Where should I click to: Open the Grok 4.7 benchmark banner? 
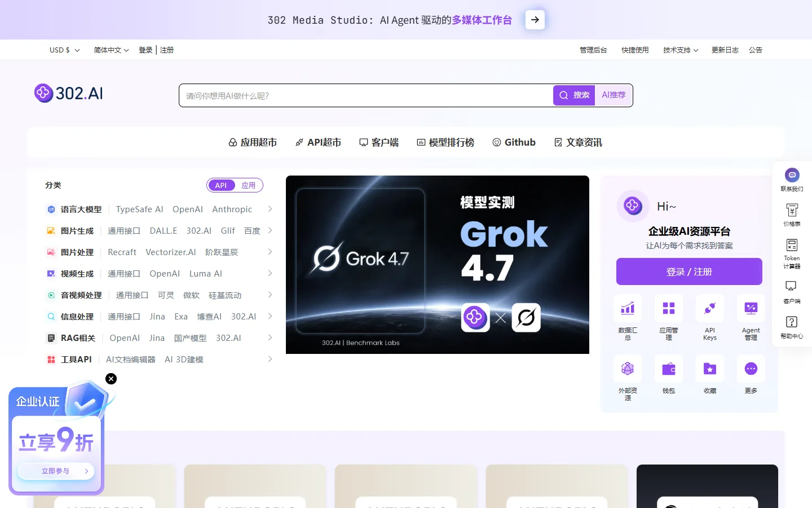pos(438,265)
